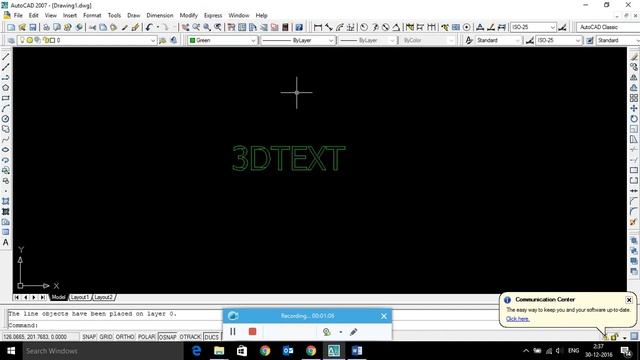Click the Angular Dimension icon
The width and height of the screenshot is (640, 360).
point(396,27)
